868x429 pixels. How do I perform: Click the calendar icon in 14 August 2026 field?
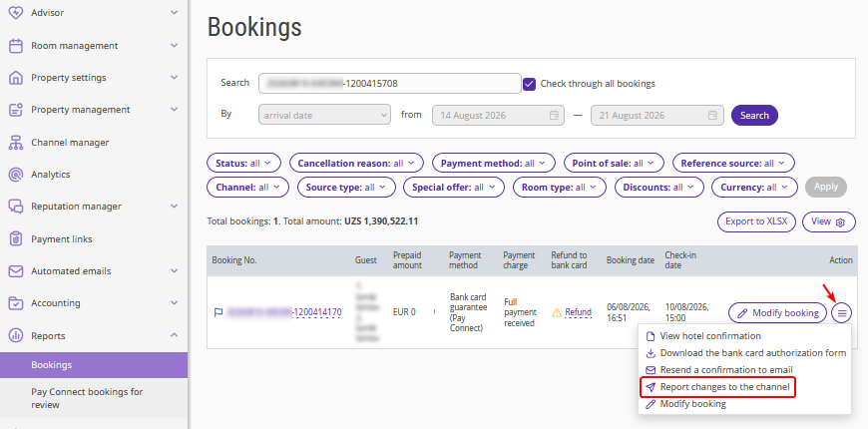pos(554,116)
